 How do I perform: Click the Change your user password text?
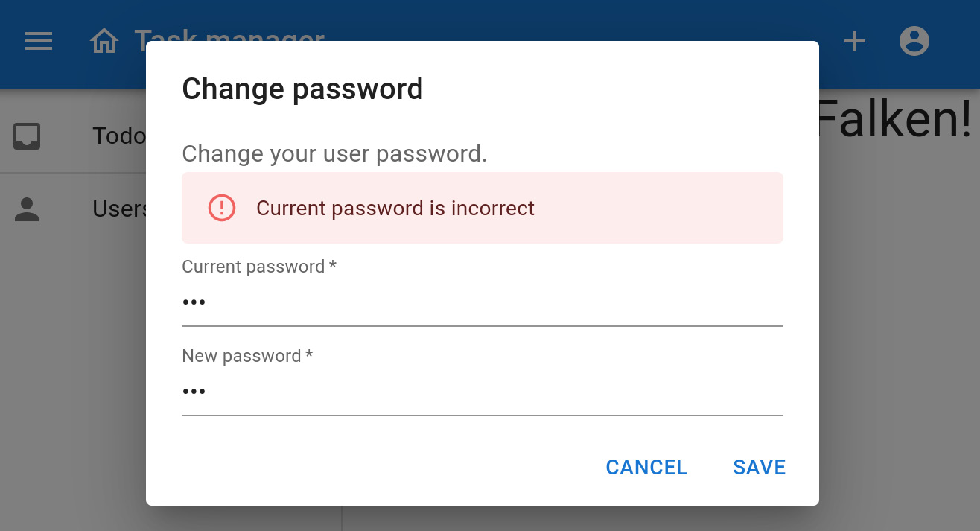click(333, 154)
